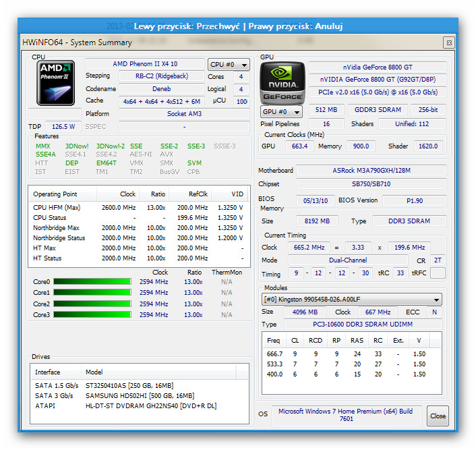This screenshot has height=450, width=476.
Task: Click the NVIDIA GeForce GPU logo
Action: [x=282, y=83]
